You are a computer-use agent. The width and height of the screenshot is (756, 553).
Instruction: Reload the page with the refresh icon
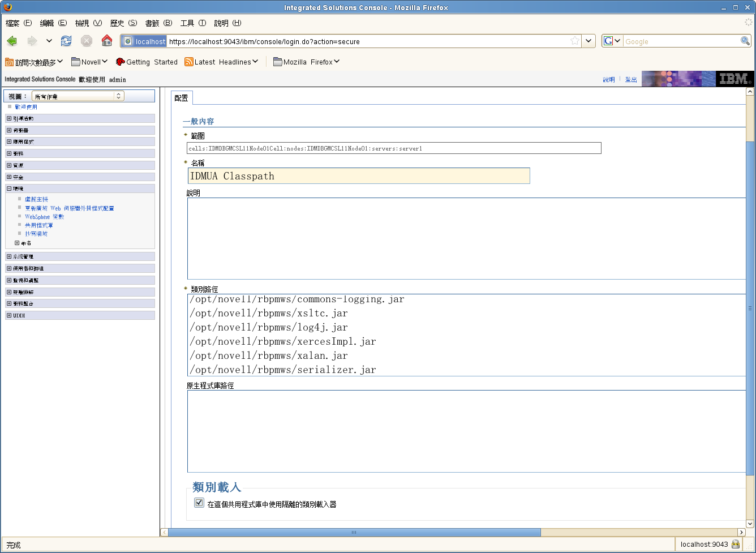[66, 41]
